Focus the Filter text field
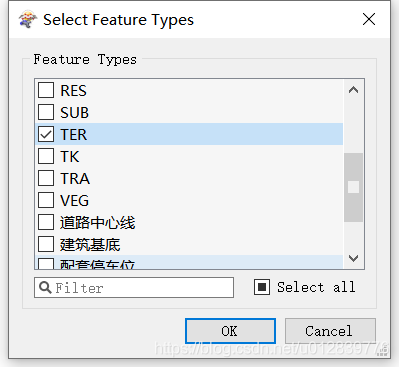Viewport: 399px width, 367px height. point(134,287)
